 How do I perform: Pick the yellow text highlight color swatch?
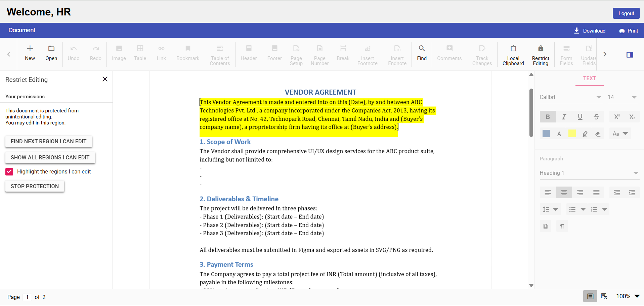coord(572,134)
